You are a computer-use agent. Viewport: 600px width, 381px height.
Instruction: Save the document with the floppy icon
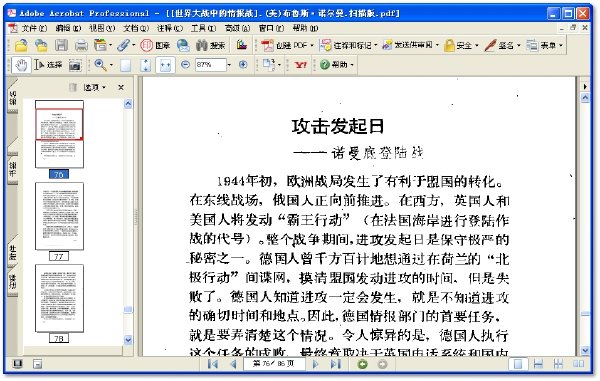point(61,46)
